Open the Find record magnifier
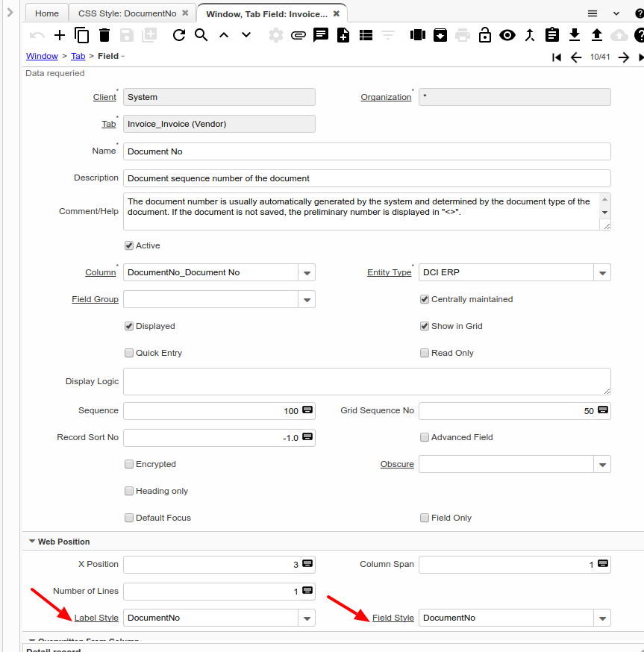The image size is (644, 652). [201, 35]
